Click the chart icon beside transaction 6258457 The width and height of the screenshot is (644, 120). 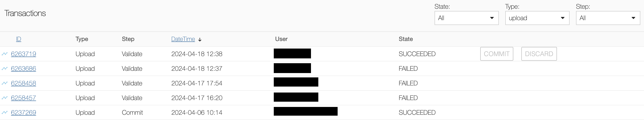[x=5, y=98]
